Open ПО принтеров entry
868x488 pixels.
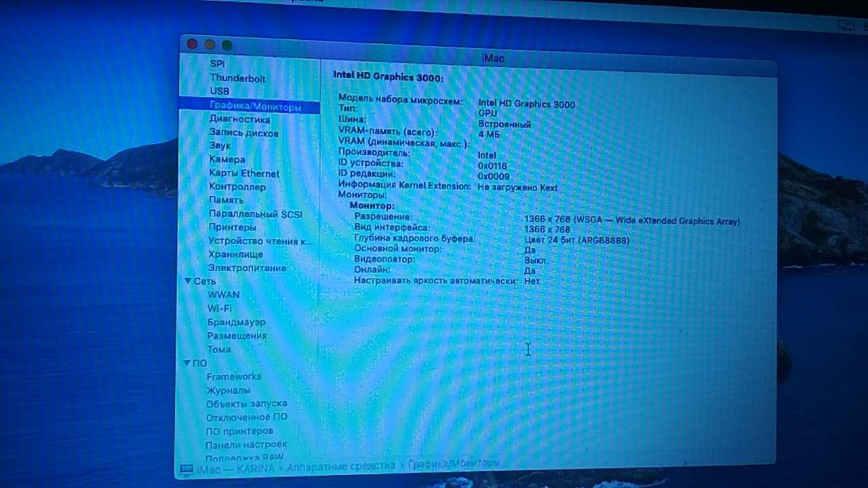click(239, 431)
